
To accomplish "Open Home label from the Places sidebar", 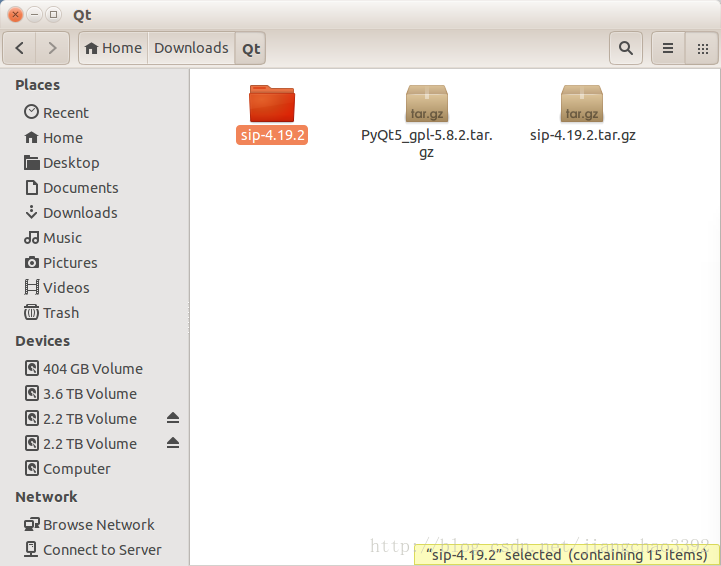I will pos(63,137).
